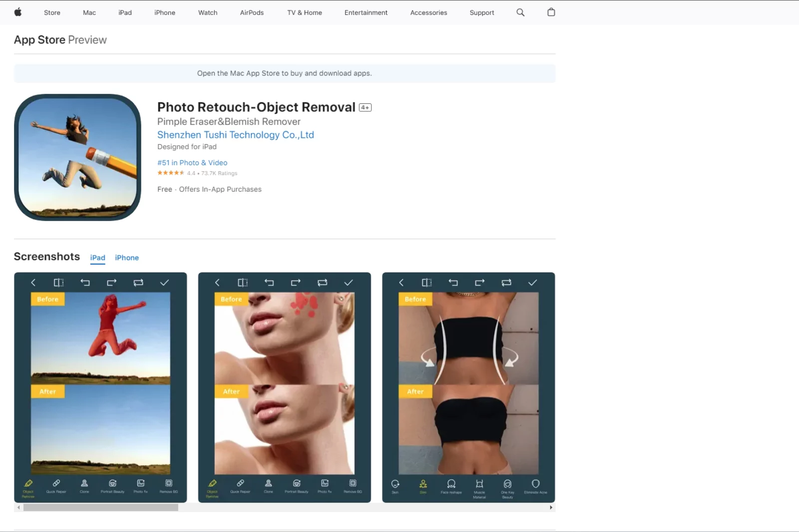The image size is (799, 532).
Task: Click the carousel scroll-left arrow
Action: tap(18, 507)
